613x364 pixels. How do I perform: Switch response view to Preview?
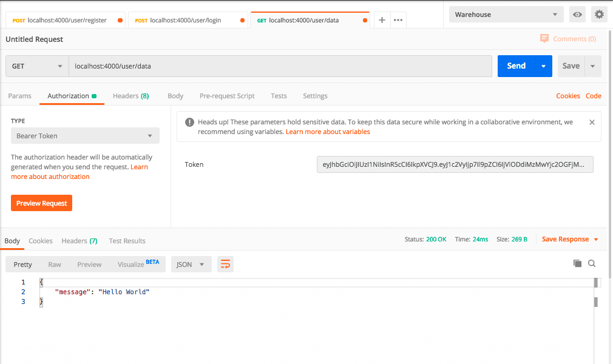[89, 265]
